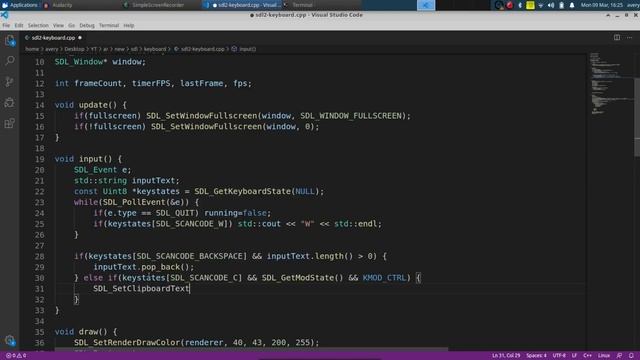Click the minimap code overview
The width and height of the screenshot is (640, 360).
click(611, 84)
